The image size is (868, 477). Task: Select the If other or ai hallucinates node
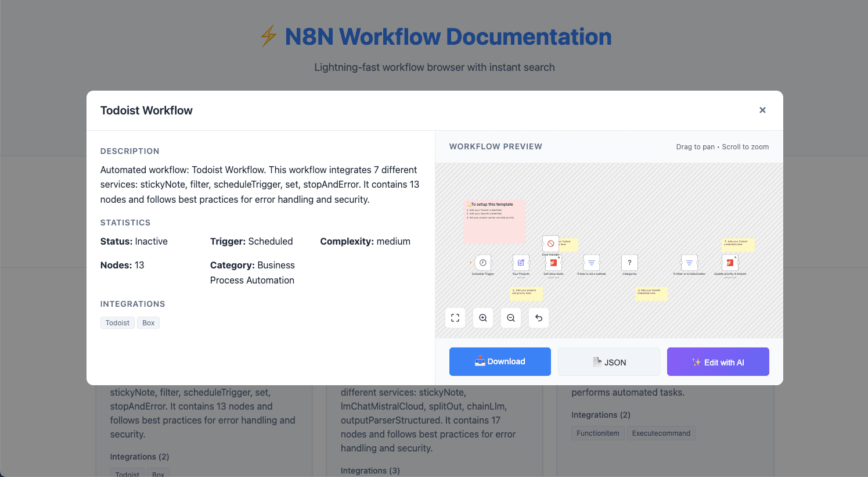tap(689, 263)
